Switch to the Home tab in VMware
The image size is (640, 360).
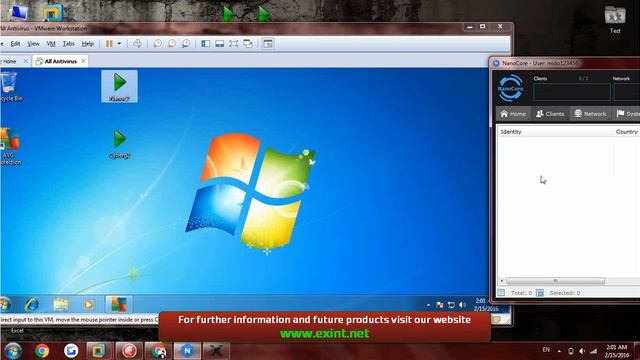pos(9,61)
